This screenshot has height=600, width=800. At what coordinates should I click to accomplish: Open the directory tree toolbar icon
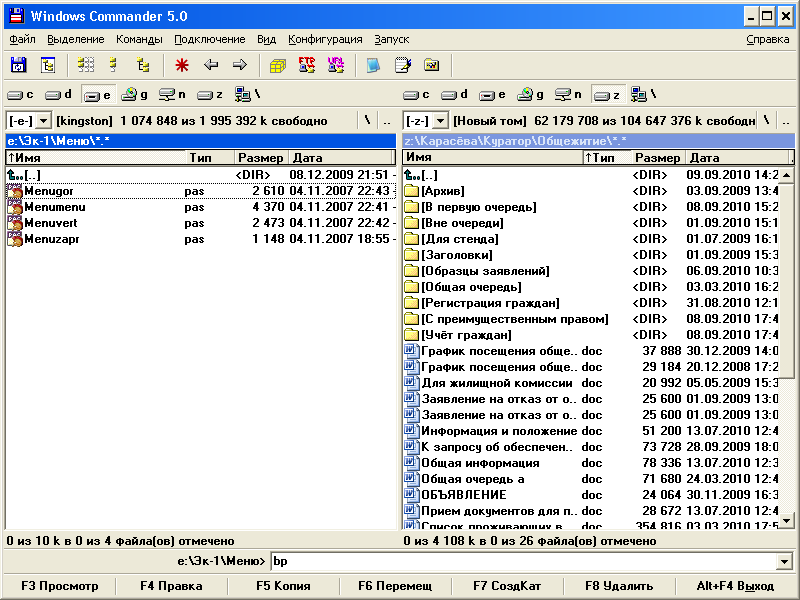[48, 65]
